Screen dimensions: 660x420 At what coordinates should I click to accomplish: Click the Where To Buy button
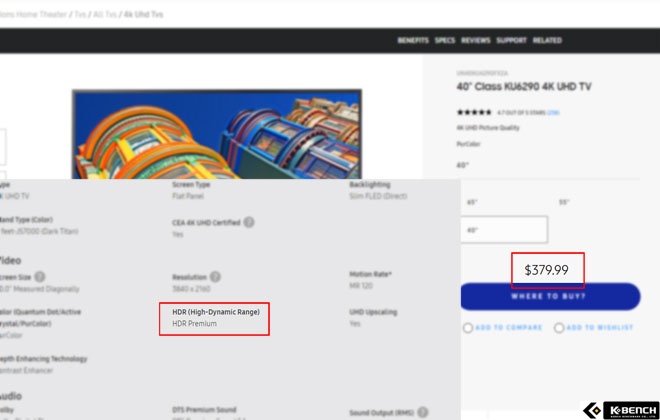click(x=551, y=296)
